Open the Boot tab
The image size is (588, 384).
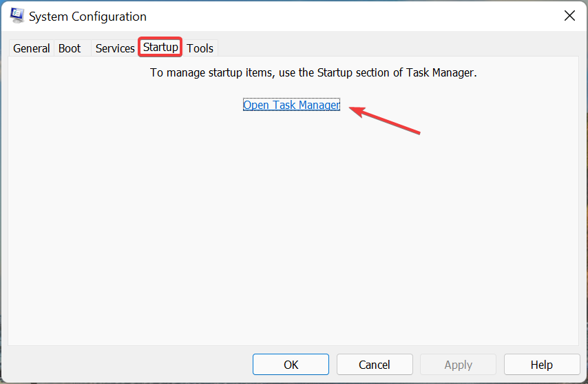(70, 48)
